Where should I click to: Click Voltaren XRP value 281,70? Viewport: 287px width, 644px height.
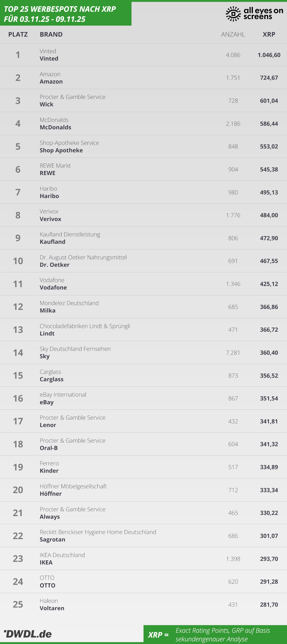click(x=269, y=605)
